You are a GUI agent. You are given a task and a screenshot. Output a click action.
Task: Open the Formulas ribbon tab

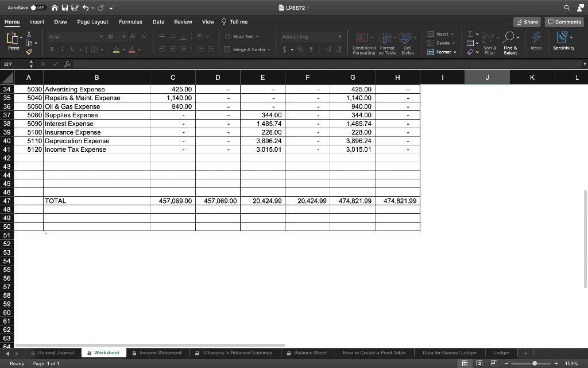(x=130, y=21)
